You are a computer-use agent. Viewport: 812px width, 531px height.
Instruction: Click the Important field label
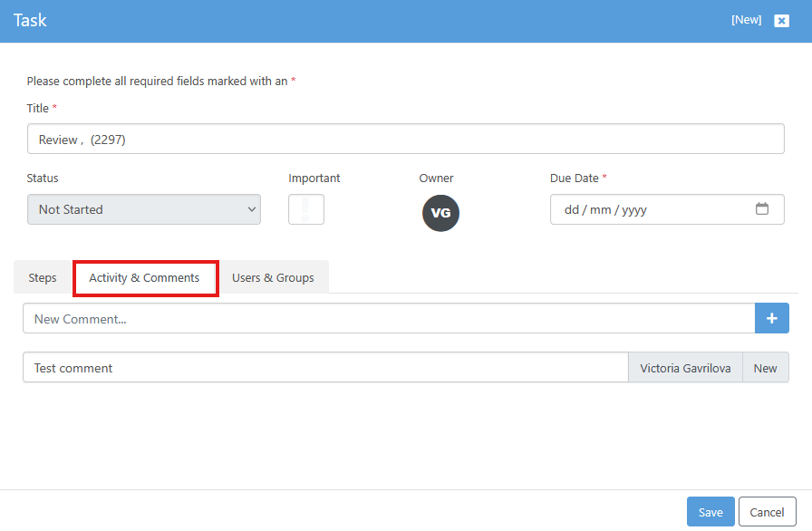click(314, 178)
